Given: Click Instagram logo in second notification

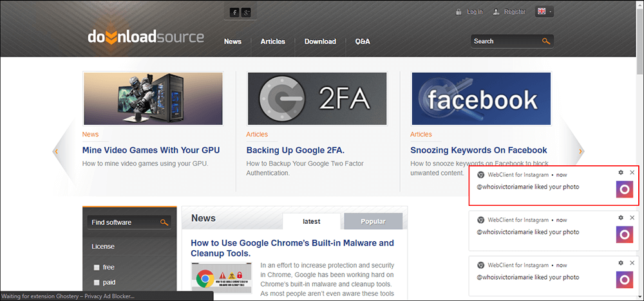Looking at the screenshot, I should [x=624, y=235].
